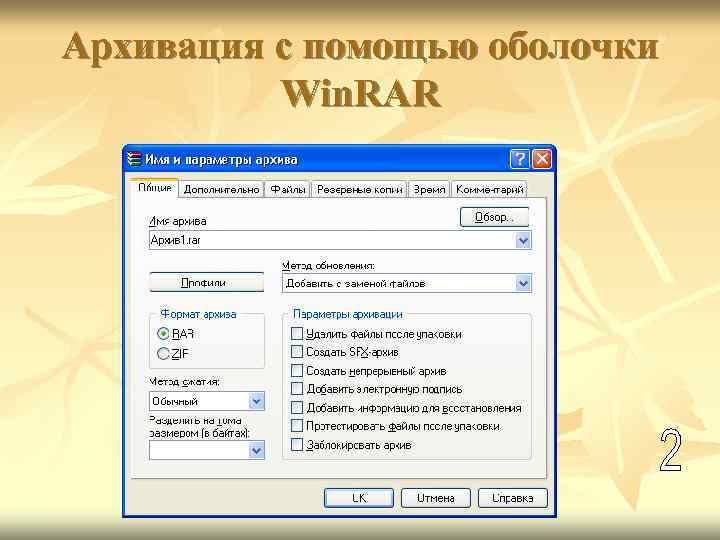Click the Обзор browse button
Image resolution: width=720 pixels, height=540 pixels.
[494, 217]
